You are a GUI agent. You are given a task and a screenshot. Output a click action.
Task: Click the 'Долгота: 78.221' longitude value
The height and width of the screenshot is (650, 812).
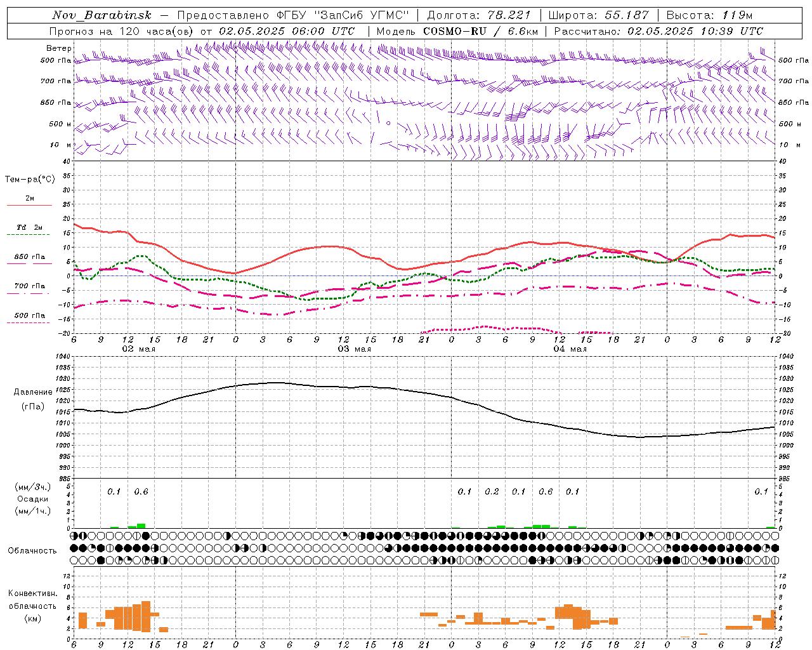(x=479, y=15)
